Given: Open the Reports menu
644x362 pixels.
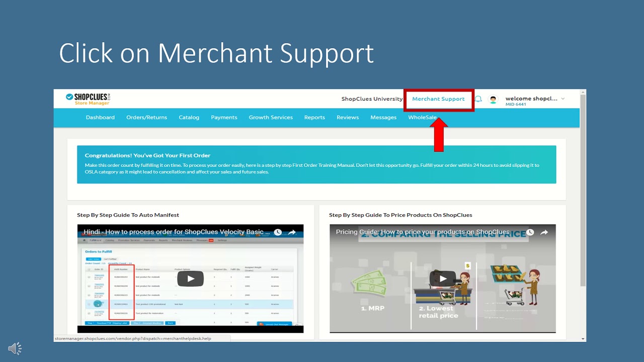Looking at the screenshot, I should 314,117.
